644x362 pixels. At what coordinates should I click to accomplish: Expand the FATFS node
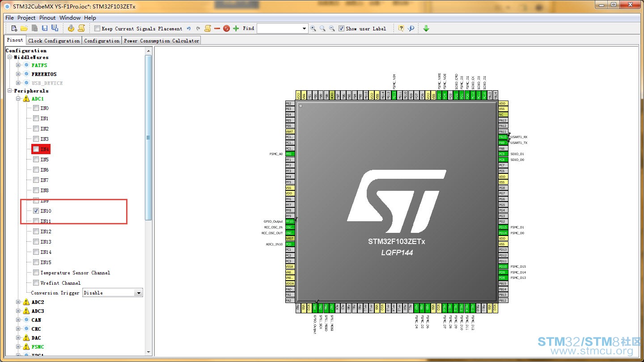click(x=18, y=65)
